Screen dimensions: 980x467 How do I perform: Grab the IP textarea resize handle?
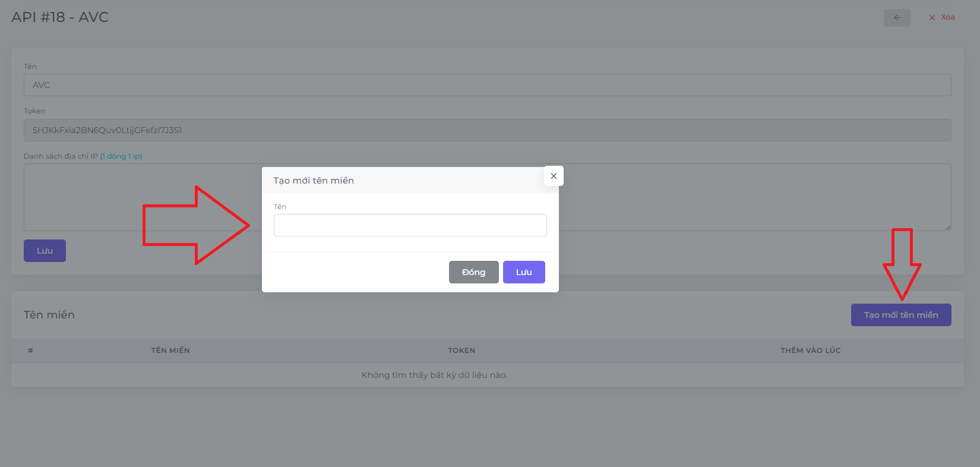(x=947, y=227)
